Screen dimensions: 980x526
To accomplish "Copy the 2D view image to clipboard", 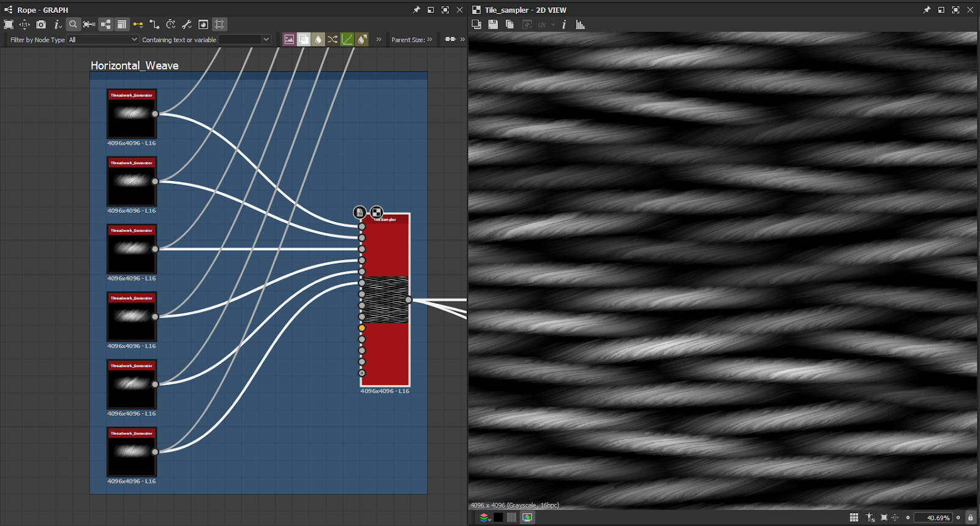I will [510, 25].
